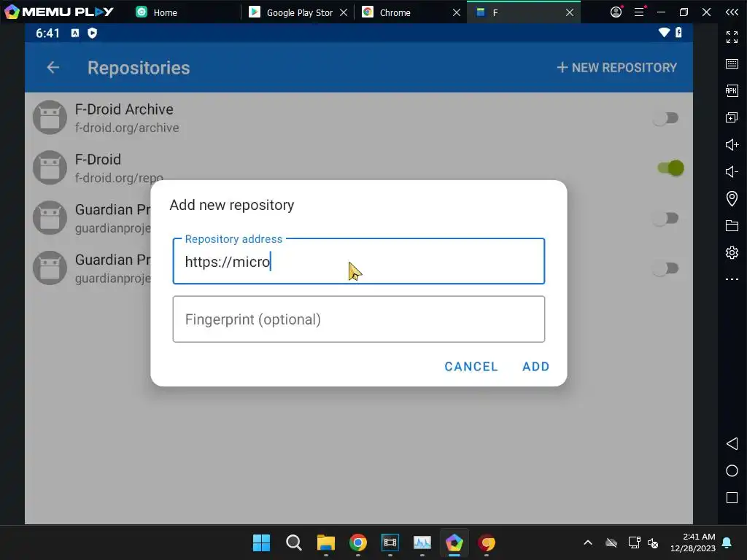Screen dimensions: 747x560
Task: Install an APK via sidebar icon
Action: pyautogui.click(x=732, y=90)
